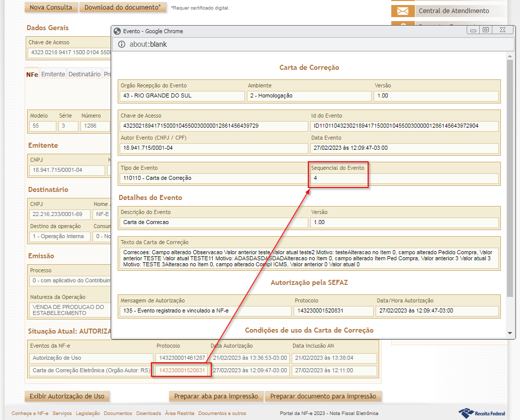
Task: Click the Receita Federal logo
Action: 482,413
